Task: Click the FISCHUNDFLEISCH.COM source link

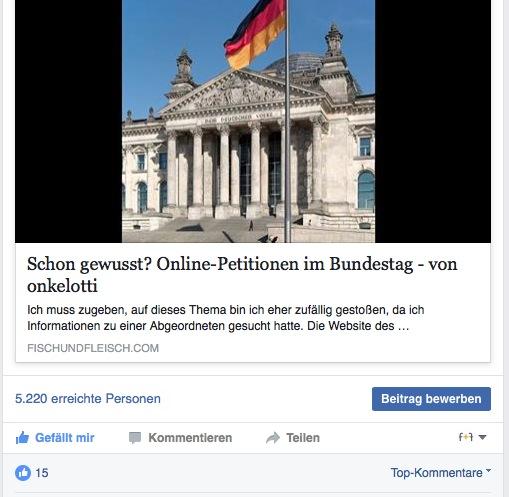Action: [x=93, y=348]
